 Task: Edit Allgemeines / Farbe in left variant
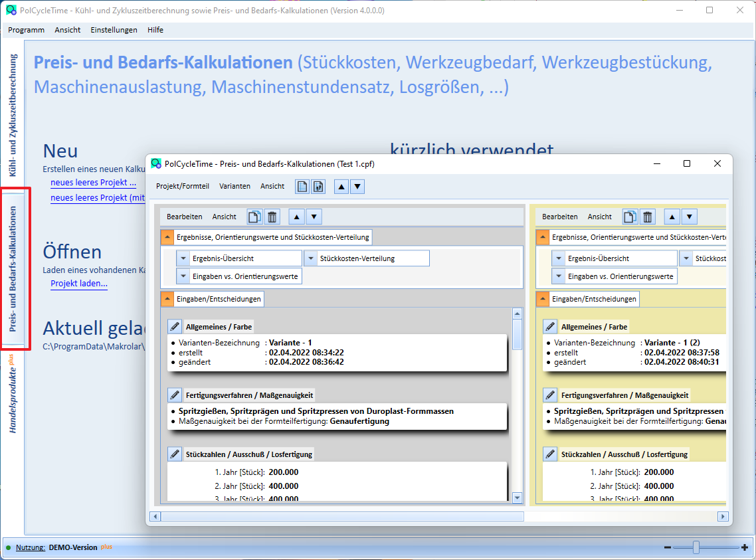[x=175, y=326]
